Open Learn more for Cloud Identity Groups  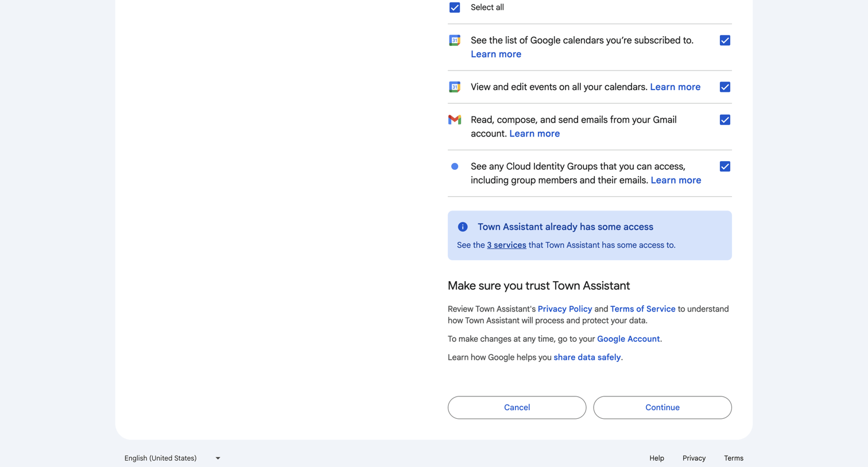[x=676, y=180]
